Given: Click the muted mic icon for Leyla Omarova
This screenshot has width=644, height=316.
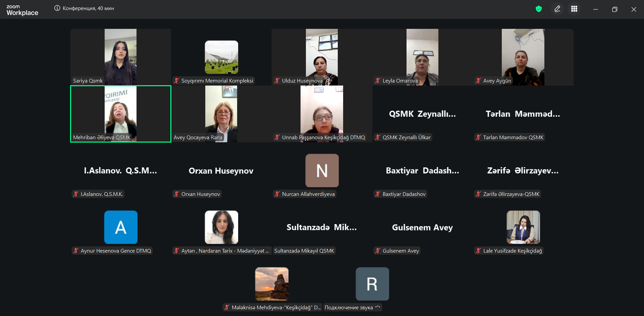Looking at the screenshot, I should coord(378,81).
